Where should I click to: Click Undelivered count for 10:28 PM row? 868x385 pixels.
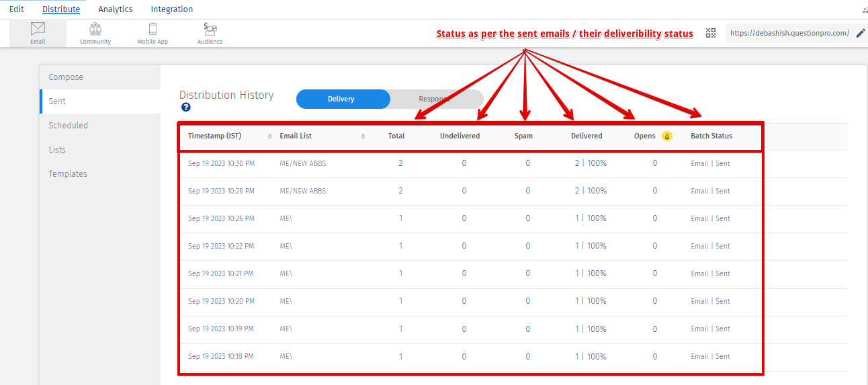pos(464,191)
